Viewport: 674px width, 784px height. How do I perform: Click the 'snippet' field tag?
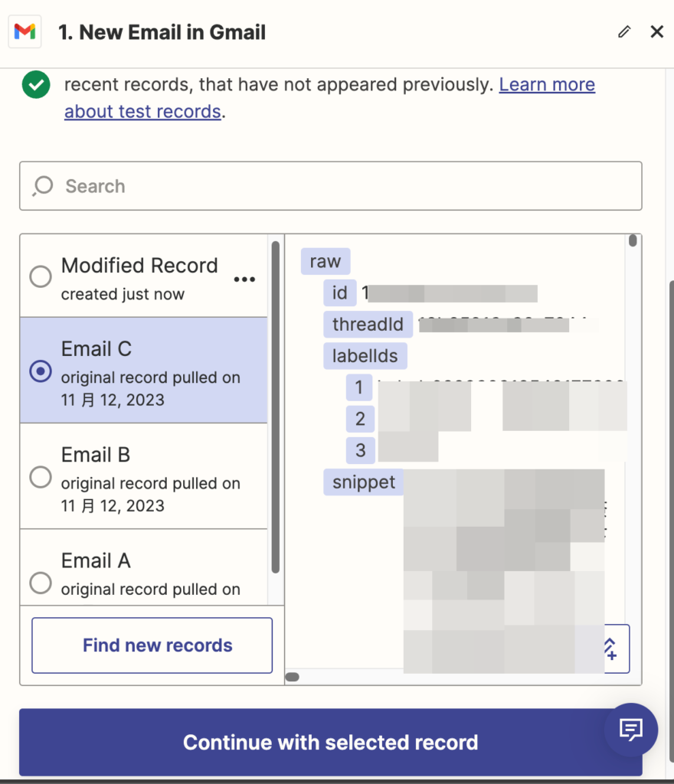[x=364, y=482]
